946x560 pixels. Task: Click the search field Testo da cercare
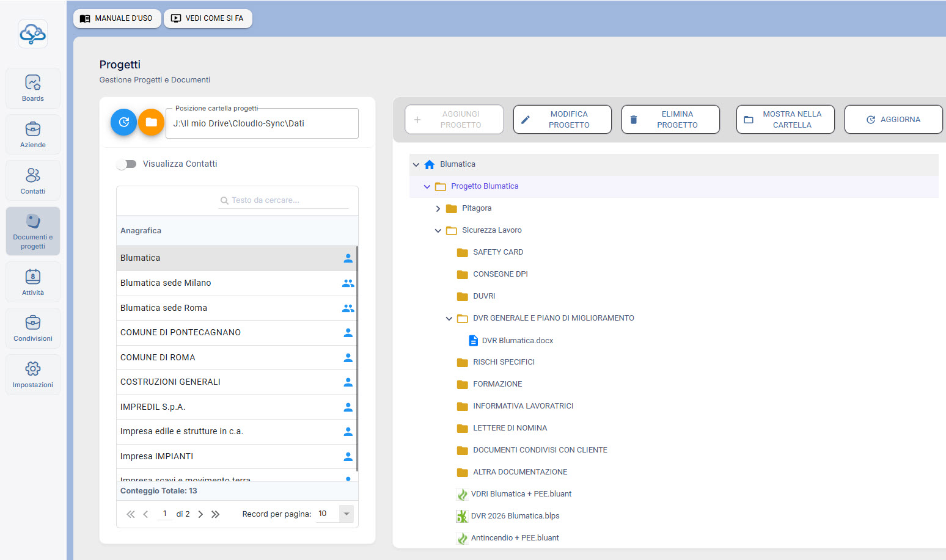pyautogui.click(x=284, y=200)
